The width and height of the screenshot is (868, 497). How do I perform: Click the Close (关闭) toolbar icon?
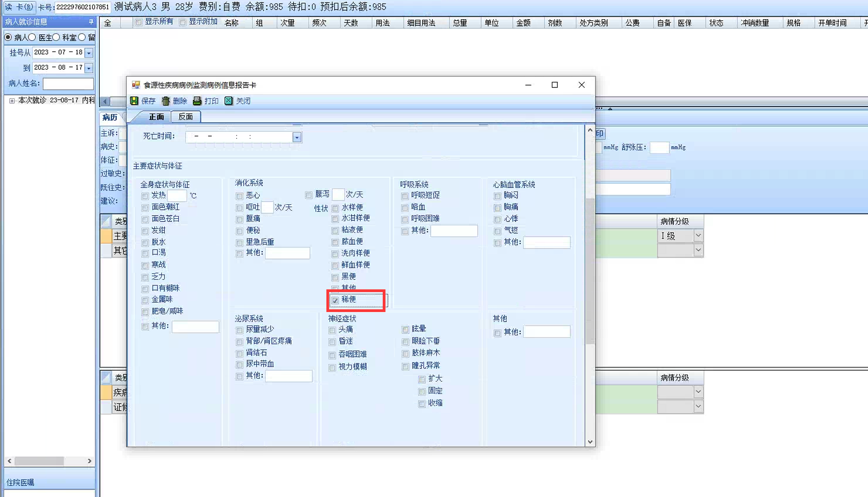pos(229,101)
